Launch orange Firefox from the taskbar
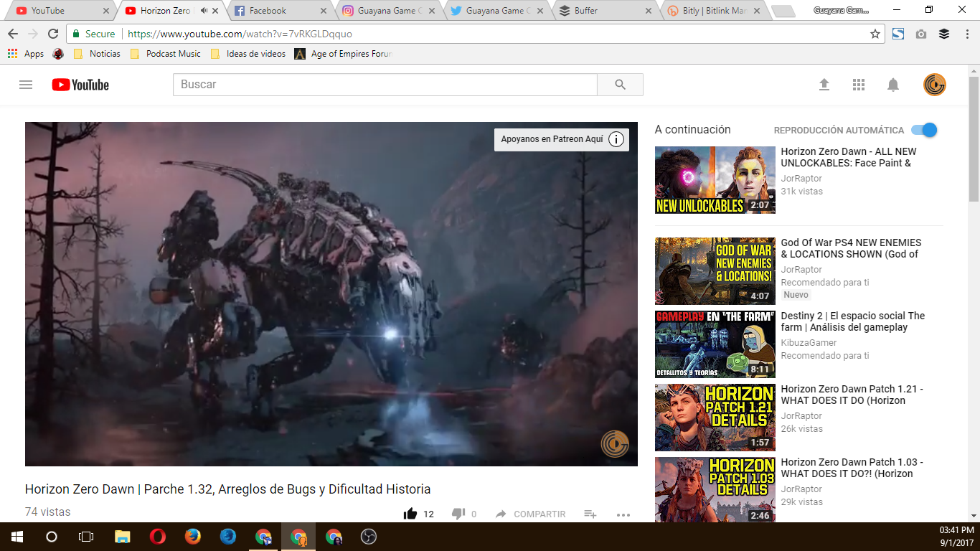Viewport: 980px width, 551px height. coord(192,537)
